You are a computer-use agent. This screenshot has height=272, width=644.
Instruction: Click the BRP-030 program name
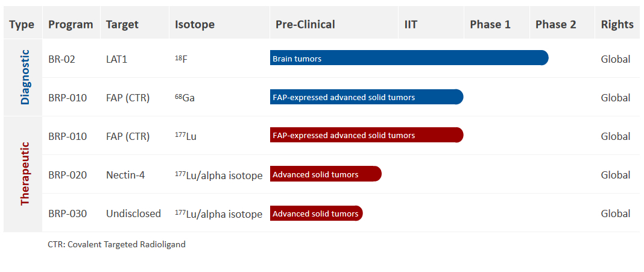tap(68, 213)
